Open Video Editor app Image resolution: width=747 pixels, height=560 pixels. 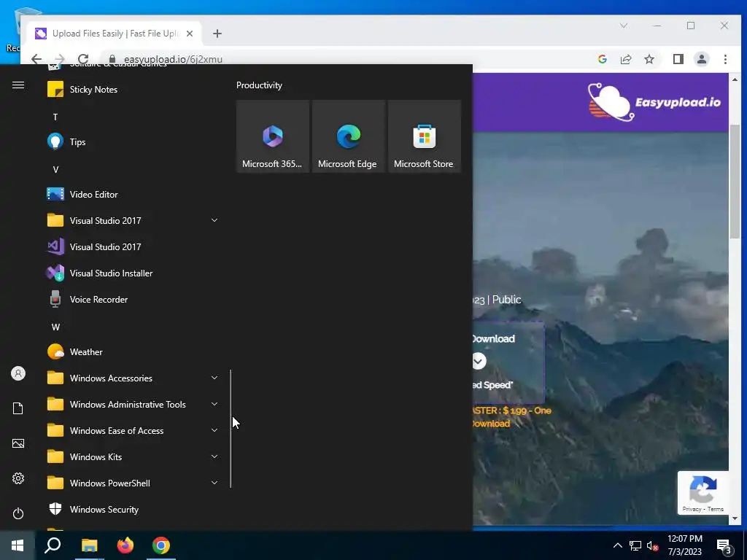pos(133,194)
